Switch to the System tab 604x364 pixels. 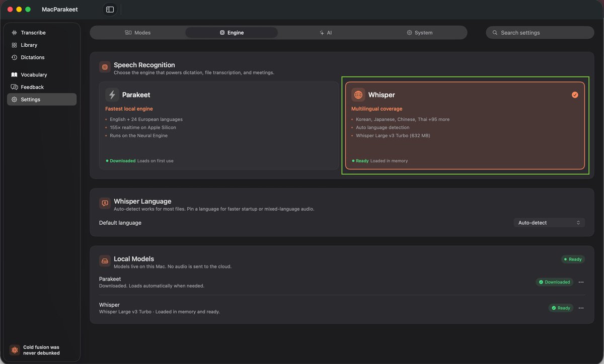click(420, 33)
